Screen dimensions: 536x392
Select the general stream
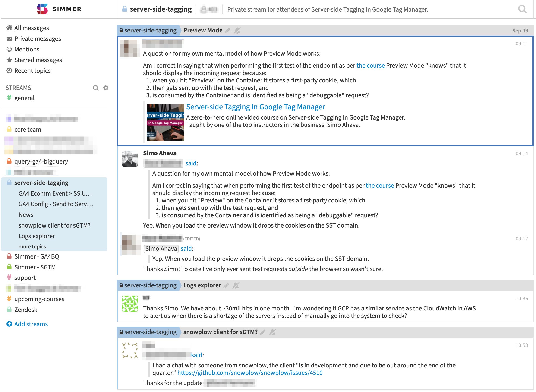click(x=24, y=98)
